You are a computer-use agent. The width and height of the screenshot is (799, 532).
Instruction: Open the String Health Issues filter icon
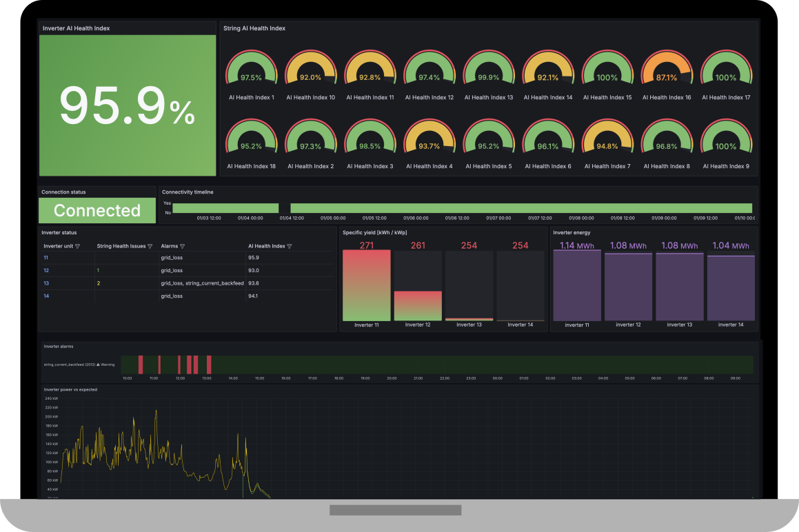click(x=150, y=246)
